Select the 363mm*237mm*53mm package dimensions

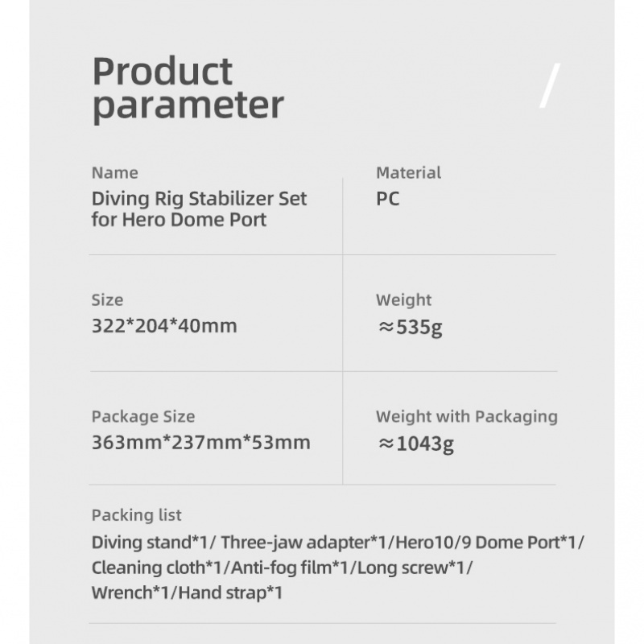pos(200,443)
